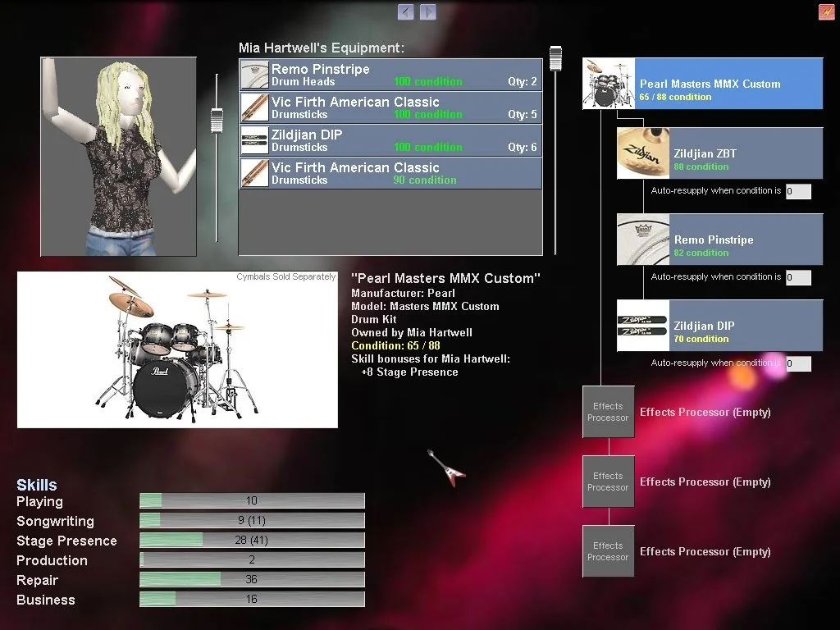Open the third empty Effects Processor slot
Screen dimensions: 840x630
[608, 551]
